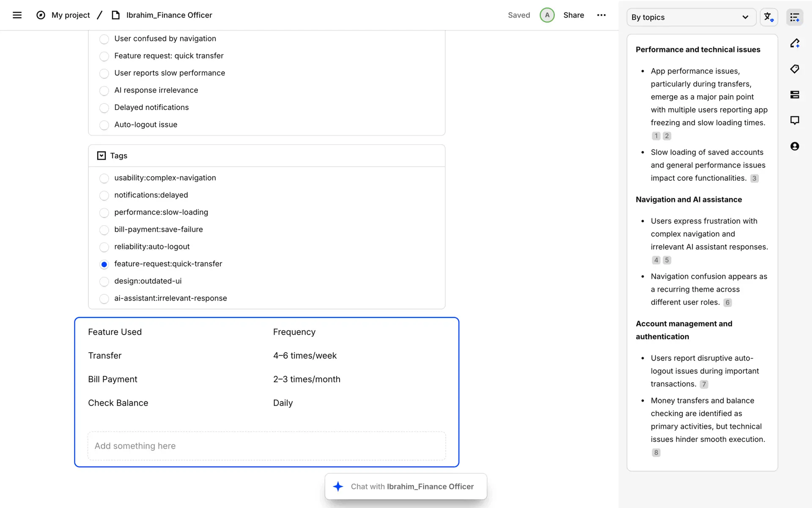Select the design:outdated-ui tag radio

pyautogui.click(x=104, y=282)
